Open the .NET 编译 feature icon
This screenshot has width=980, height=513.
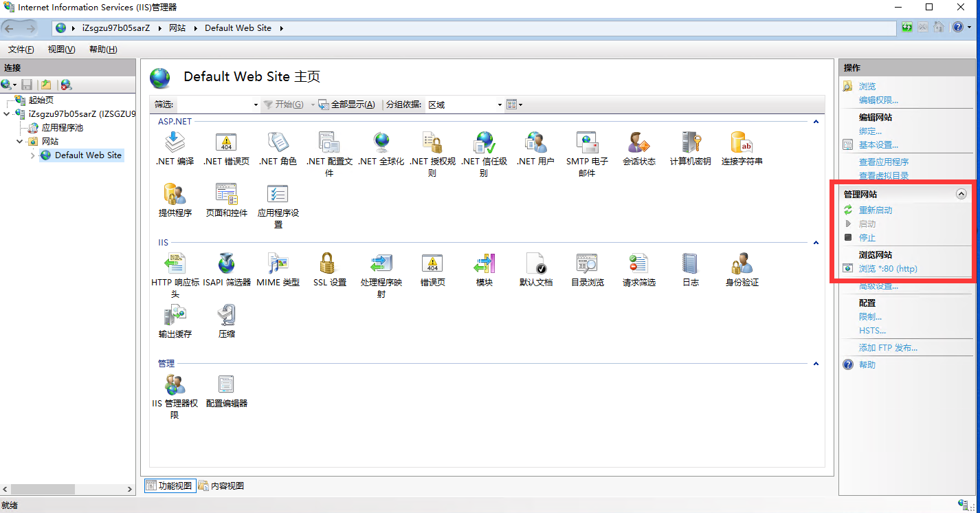point(175,143)
